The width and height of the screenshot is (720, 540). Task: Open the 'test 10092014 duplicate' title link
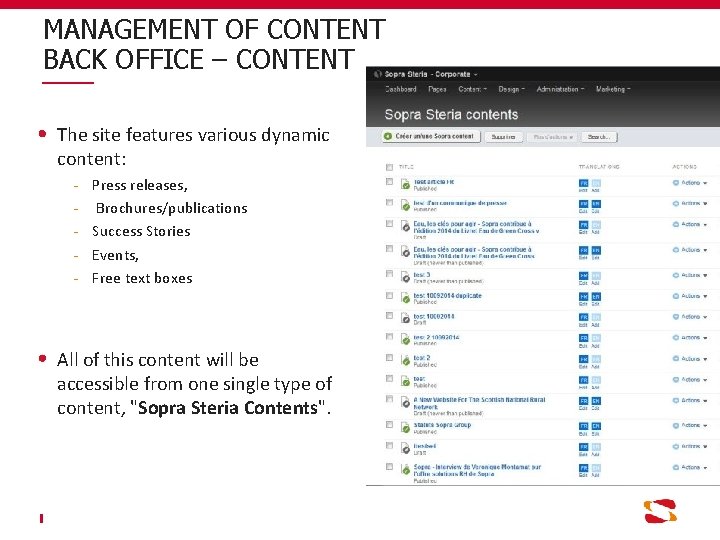[x=447, y=296]
